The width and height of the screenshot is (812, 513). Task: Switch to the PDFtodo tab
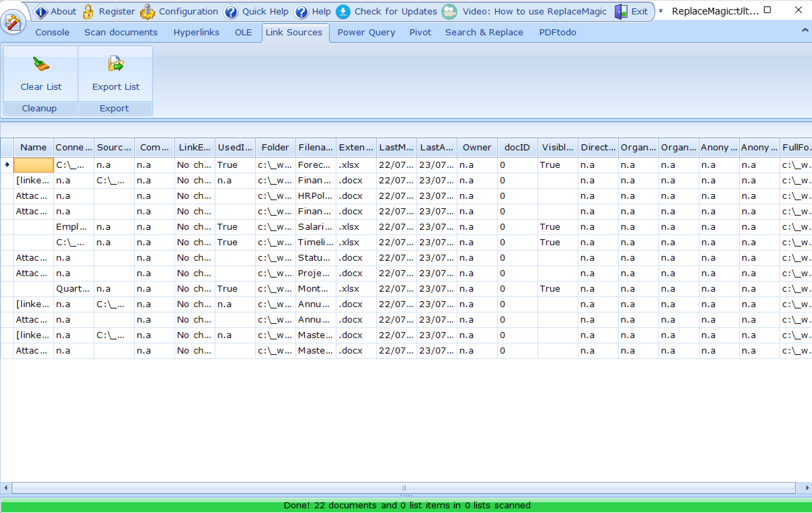pos(557,32)
